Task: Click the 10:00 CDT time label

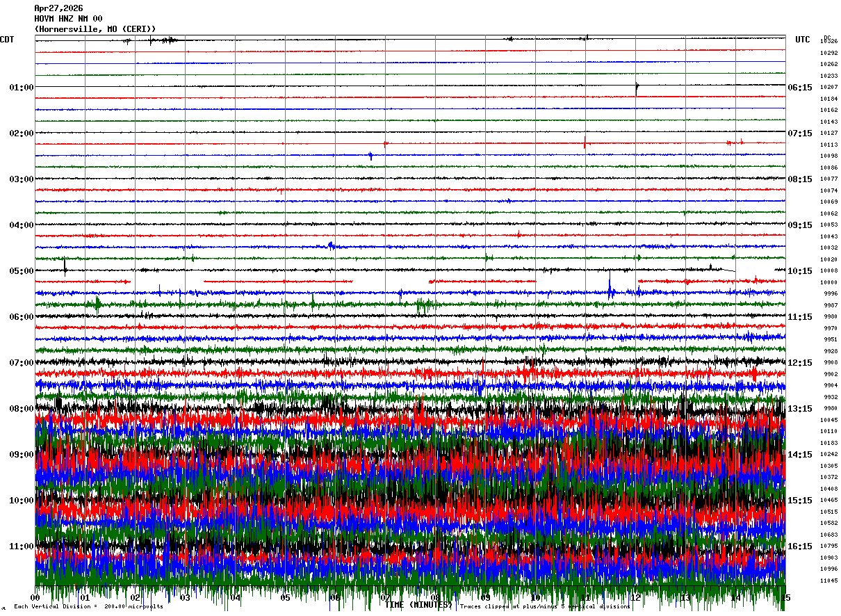Action: (22, 501)
